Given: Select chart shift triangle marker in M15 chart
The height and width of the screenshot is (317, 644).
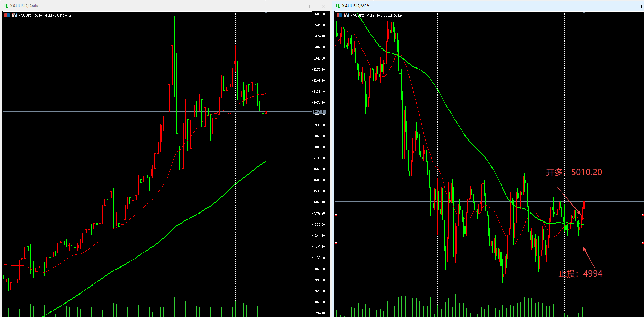Looking at the screenshot, I should [x=584, y=13].
